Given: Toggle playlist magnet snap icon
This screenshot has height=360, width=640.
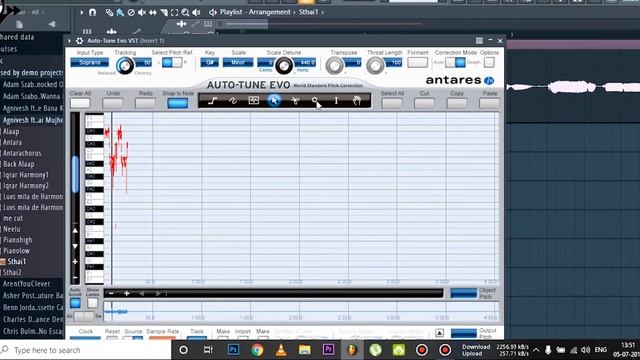Looking at the screenshot, I should click(x=93, y=12).
